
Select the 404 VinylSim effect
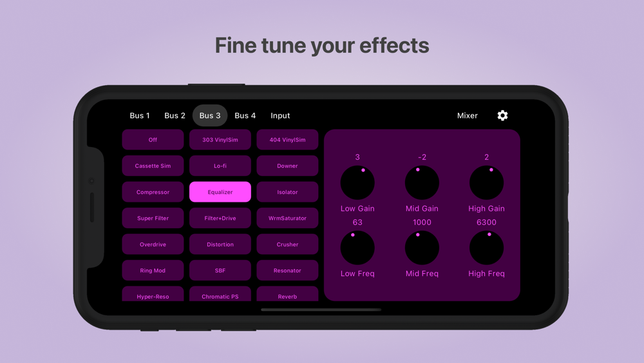click(287, 140)
